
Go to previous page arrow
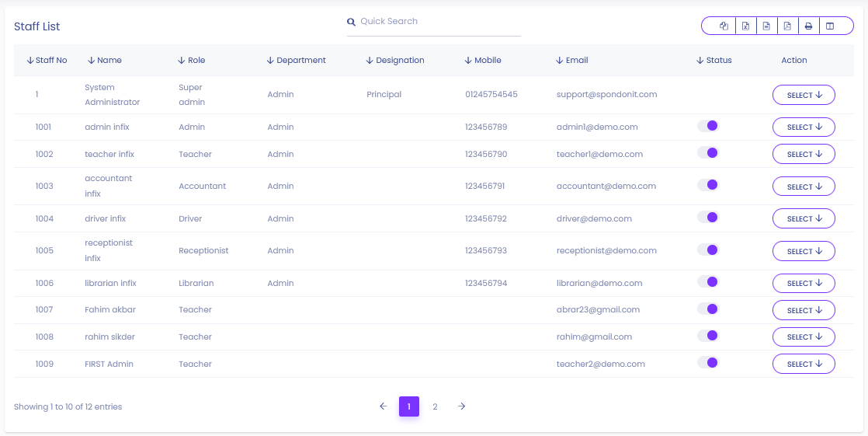coord(383,406)
